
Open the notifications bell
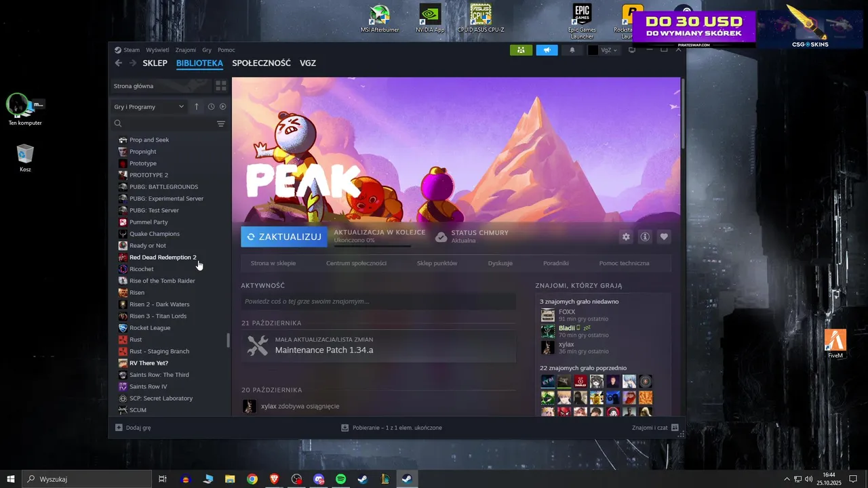point(572,50)
